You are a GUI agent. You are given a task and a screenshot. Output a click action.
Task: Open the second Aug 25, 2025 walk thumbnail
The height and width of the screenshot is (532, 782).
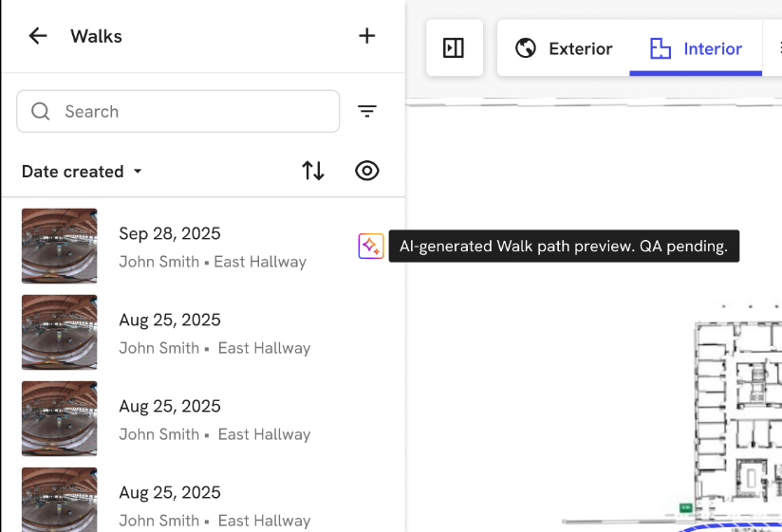pos(59,419)
